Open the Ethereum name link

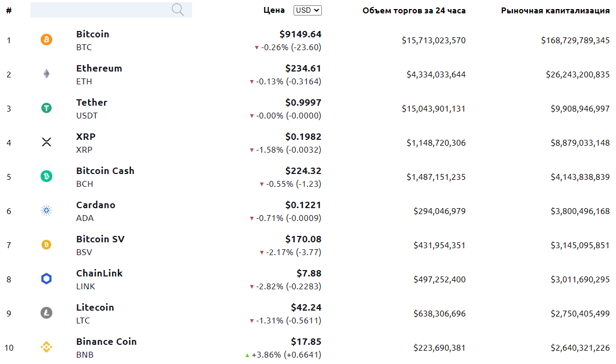tap(99, 68)
